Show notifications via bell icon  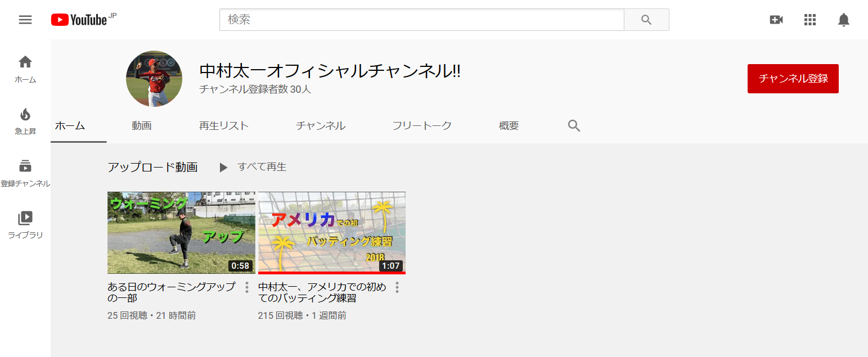tap(843, 20)
